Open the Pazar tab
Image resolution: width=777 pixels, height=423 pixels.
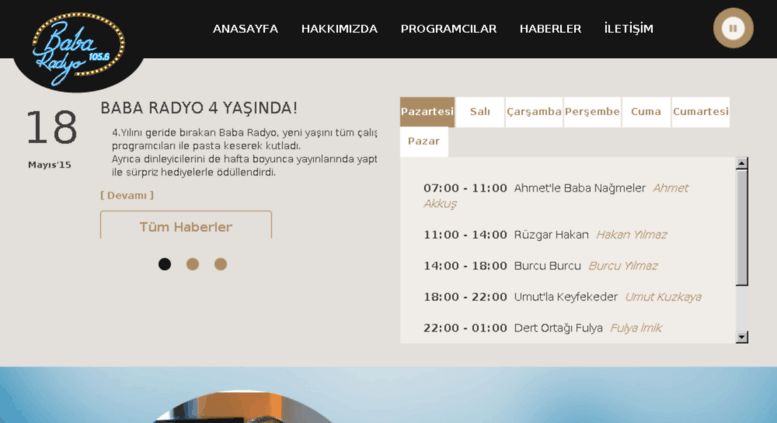click(x=424, y=142)
